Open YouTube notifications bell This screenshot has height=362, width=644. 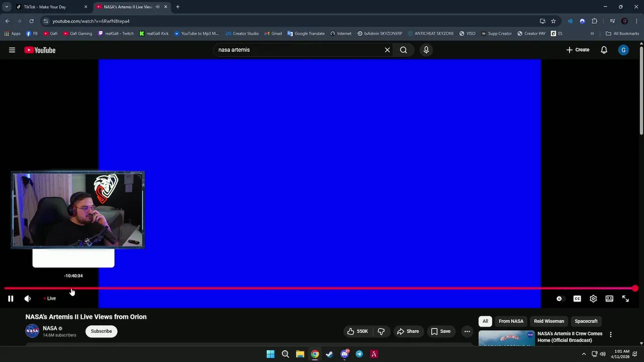[604, 50]
